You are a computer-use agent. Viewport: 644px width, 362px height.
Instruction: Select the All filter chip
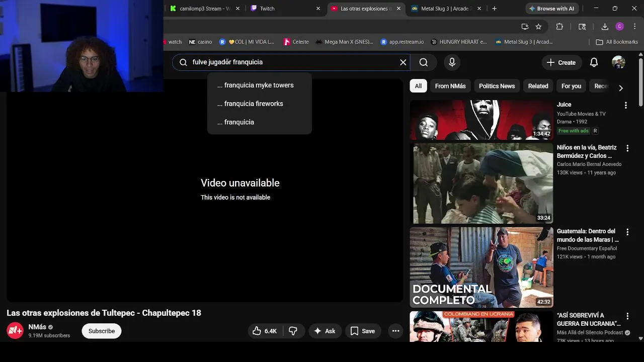(418, 86)
